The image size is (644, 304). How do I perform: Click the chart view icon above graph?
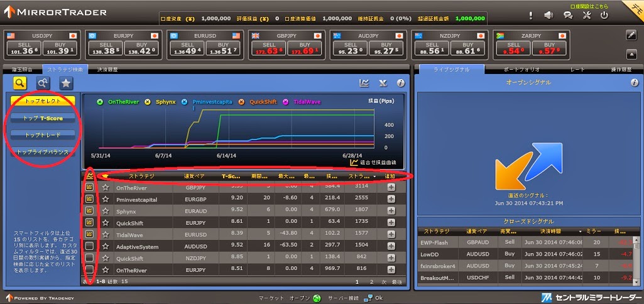(x=364, y=84)
